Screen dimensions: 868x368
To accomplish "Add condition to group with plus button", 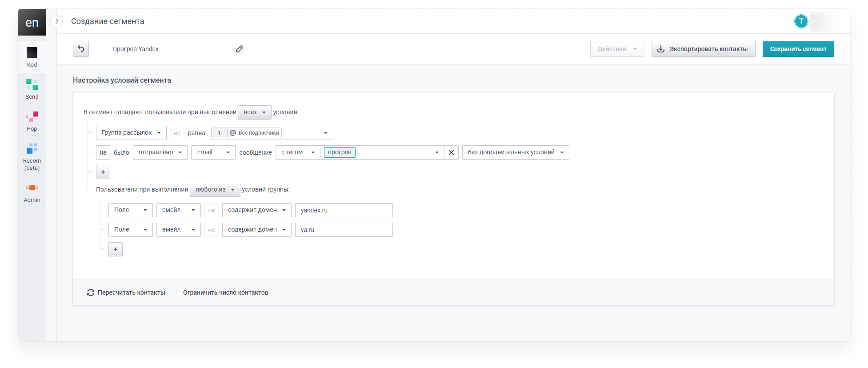I will coord(116,249).
